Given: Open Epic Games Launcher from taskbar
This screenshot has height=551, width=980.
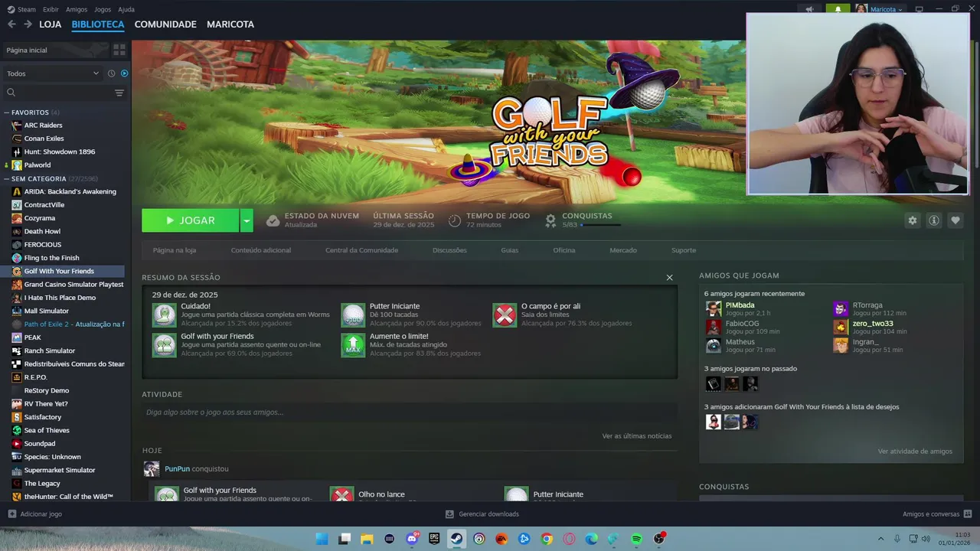Looking at the screenshot, I should pos(434,539).
